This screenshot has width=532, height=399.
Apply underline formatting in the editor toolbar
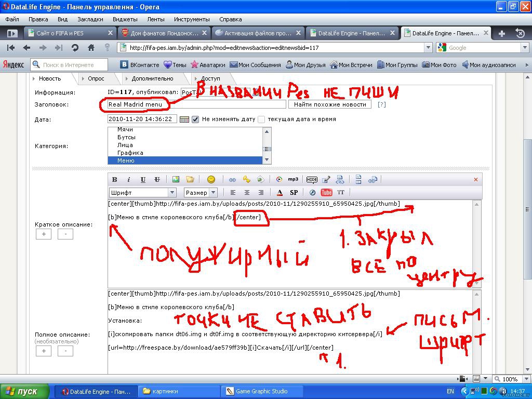tap(143, 179)
